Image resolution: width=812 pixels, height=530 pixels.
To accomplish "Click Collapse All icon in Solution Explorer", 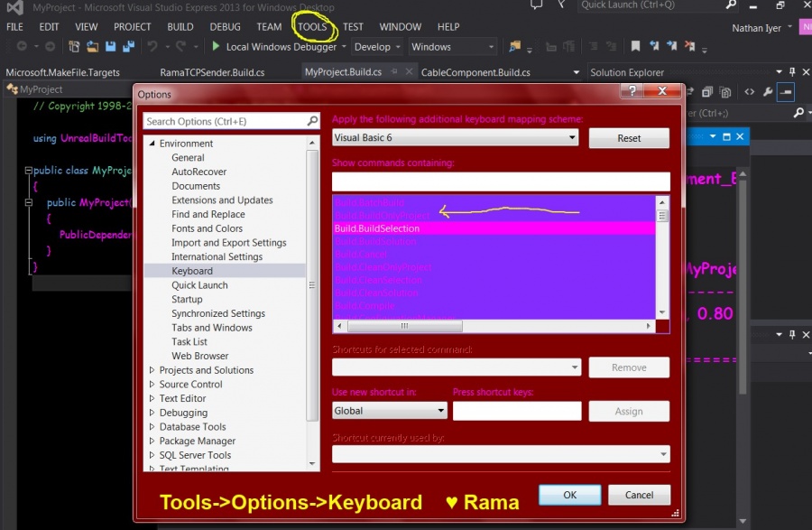I will tap(706, 92).
